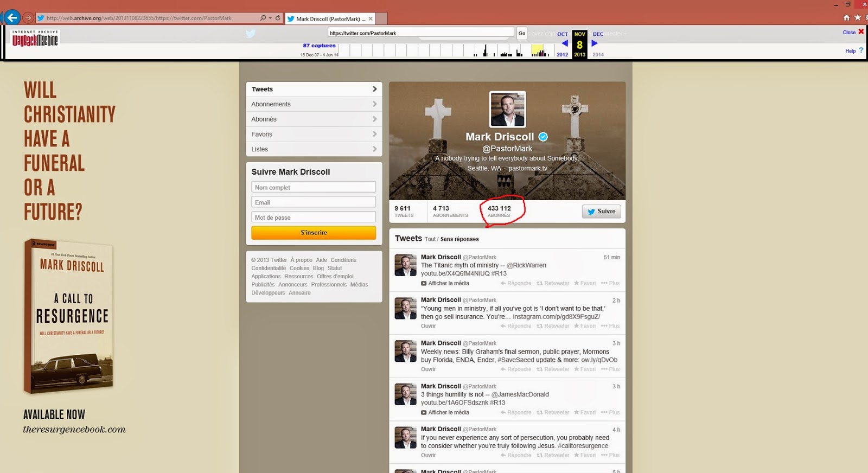Open the Abonnés menu item

[x=314, y=119]
